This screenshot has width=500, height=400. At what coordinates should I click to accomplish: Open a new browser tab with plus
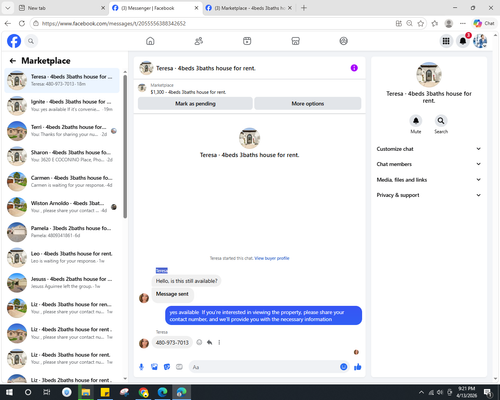(304, 8)
